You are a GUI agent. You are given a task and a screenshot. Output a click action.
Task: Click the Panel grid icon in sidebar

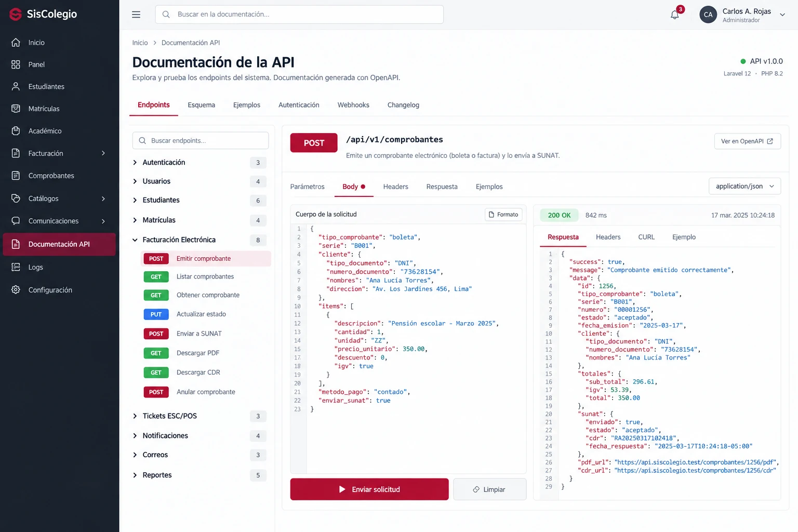(16, 64)
